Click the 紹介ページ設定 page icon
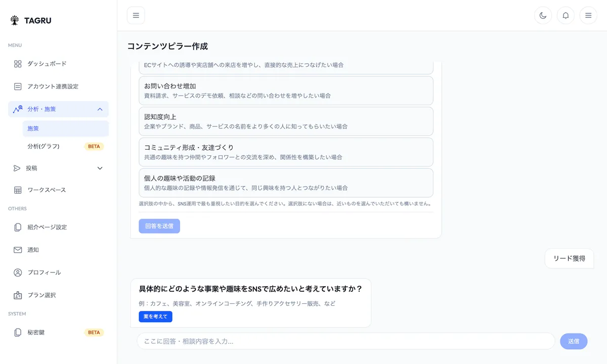 (x=16, y=227)
